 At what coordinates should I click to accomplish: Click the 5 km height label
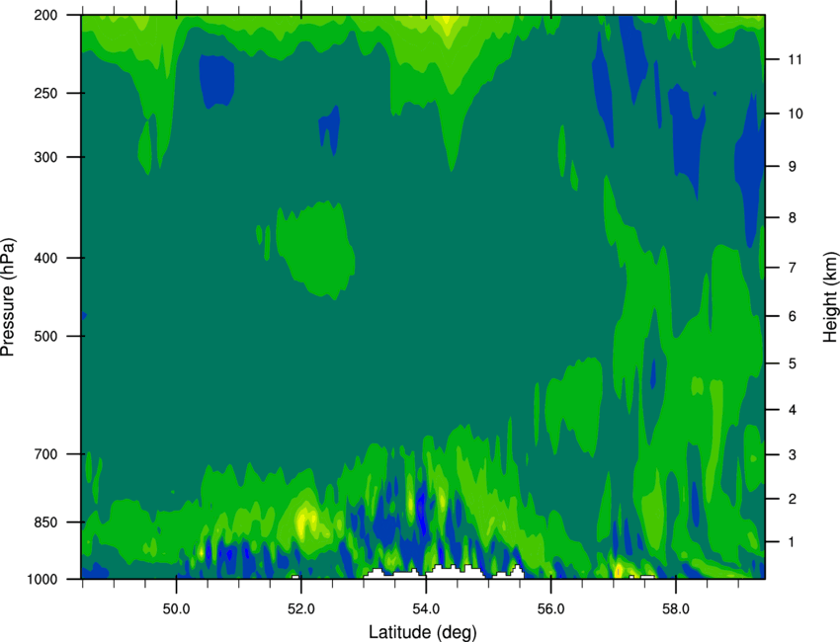click(x=793, y=363)
